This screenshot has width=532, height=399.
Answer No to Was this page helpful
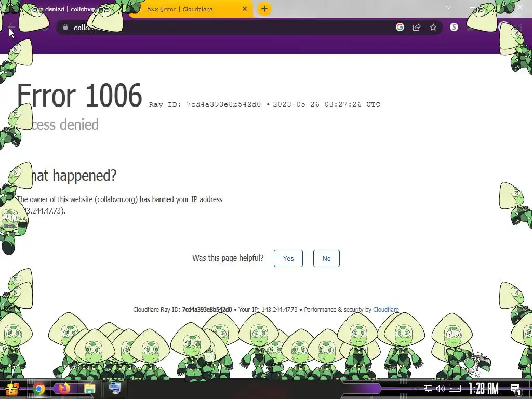326,258
